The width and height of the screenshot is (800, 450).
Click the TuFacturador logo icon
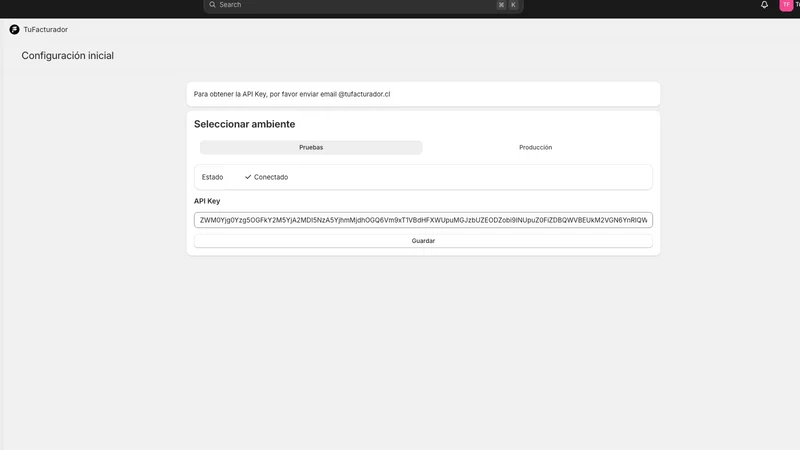14,30
